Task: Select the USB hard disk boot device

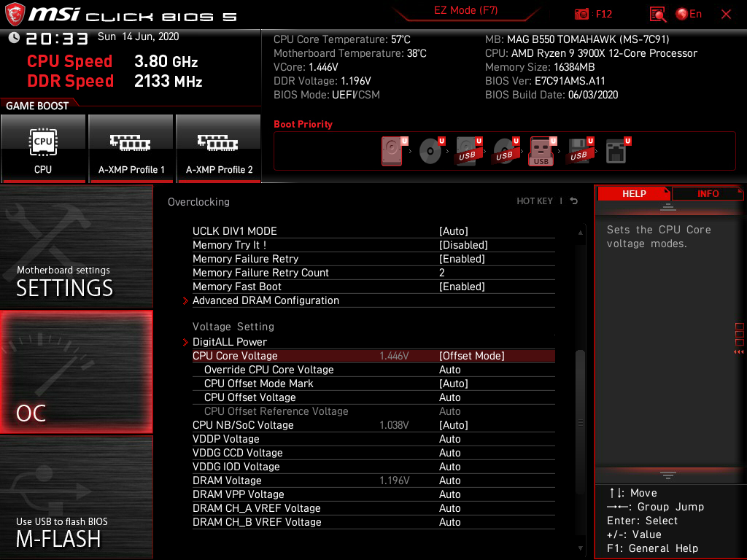Action: tap(469, 151)
